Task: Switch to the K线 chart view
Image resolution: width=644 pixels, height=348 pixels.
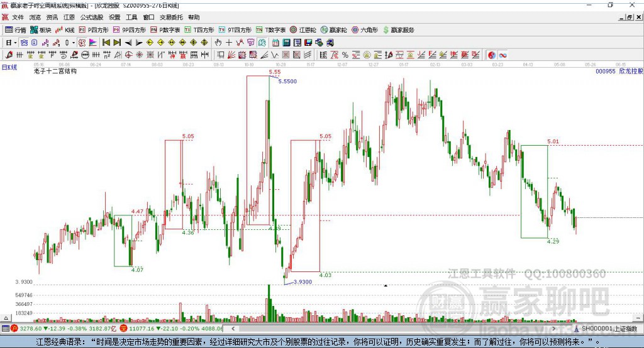Action: click(65, 30)
